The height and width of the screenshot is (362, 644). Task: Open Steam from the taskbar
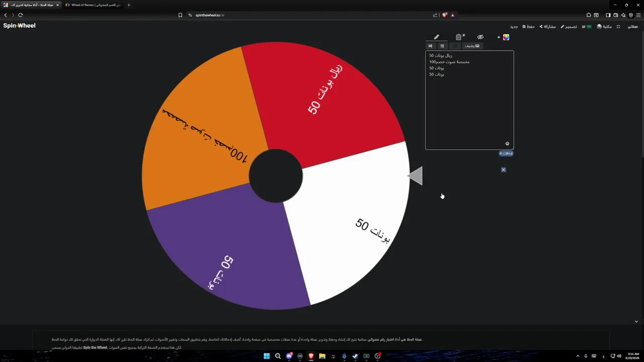(355, 356)
